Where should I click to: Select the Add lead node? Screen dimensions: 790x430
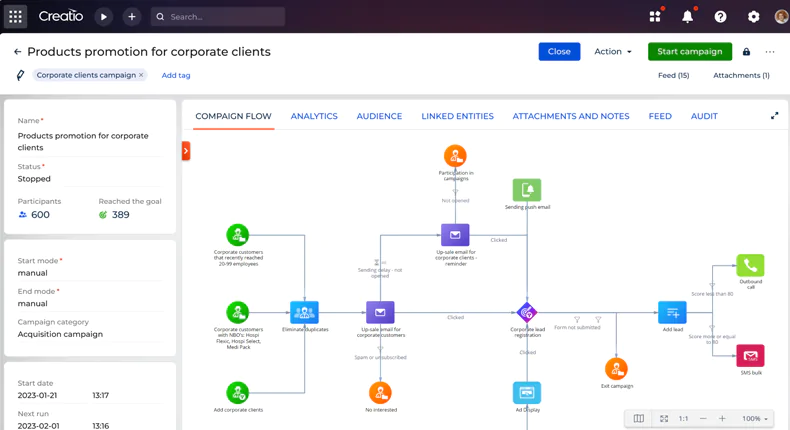click(x=672, y=313)
